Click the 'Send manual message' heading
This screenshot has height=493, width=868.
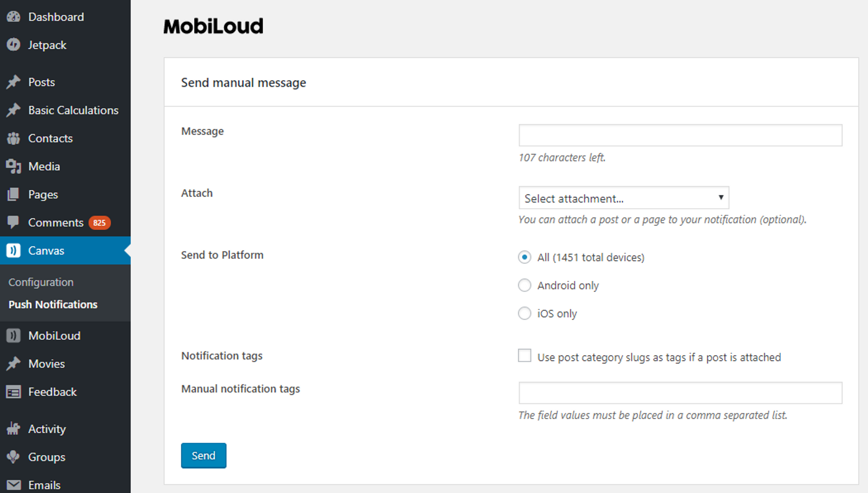point(243,82)
